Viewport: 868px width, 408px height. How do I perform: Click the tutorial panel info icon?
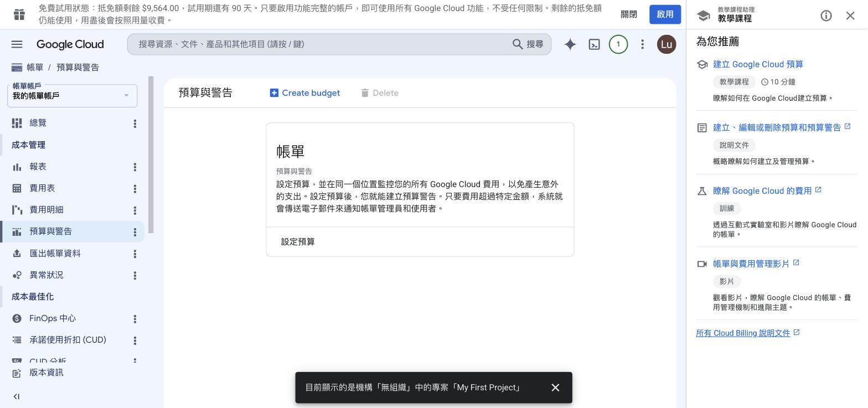pos(826,16)
